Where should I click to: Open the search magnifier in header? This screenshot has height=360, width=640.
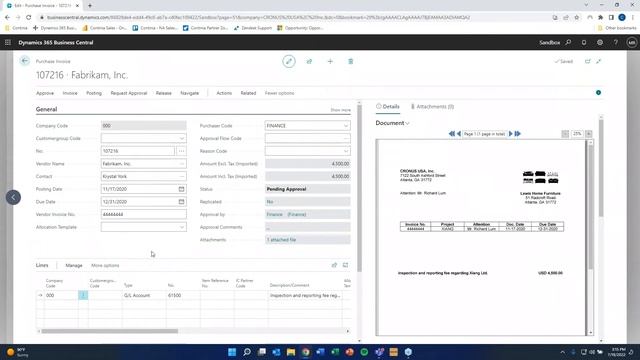[568, 42]
